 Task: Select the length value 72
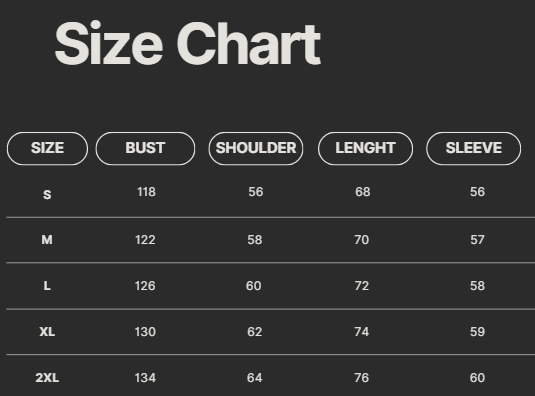click(362, 285)
